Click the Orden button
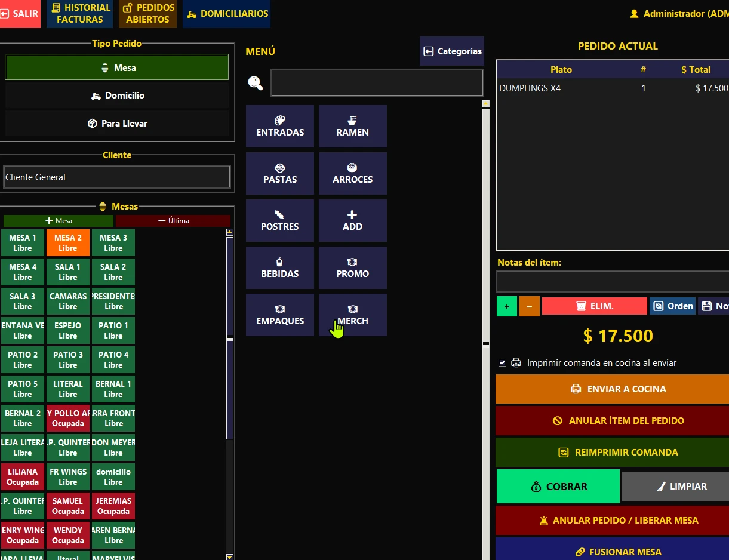729x560 pixels. (x=673, y=306)
